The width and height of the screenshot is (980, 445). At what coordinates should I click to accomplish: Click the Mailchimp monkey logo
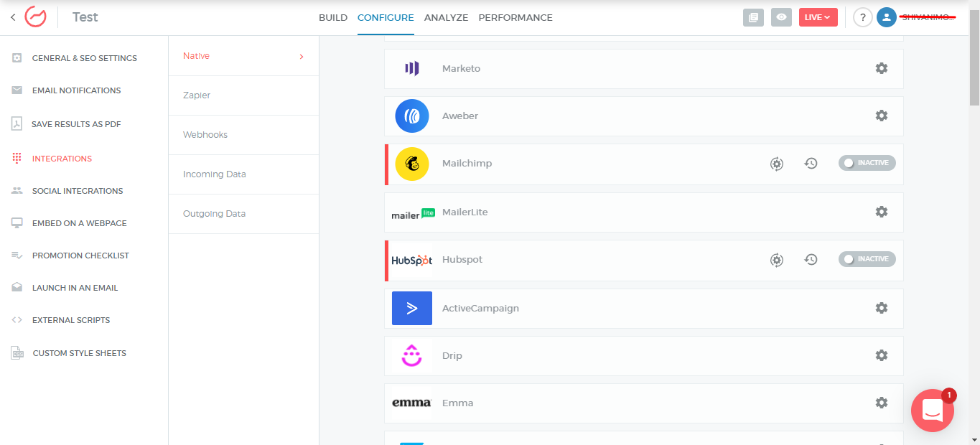412,164
